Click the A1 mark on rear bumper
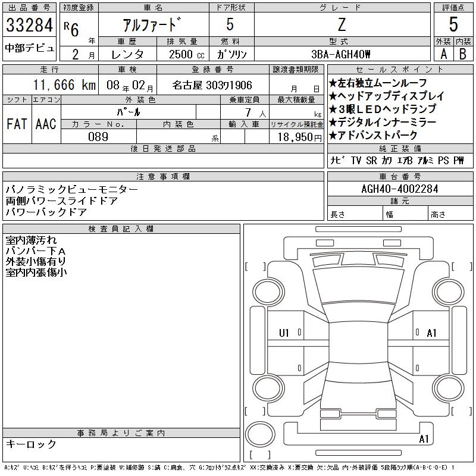Viewport: 476px width, 476px height. 424,439
